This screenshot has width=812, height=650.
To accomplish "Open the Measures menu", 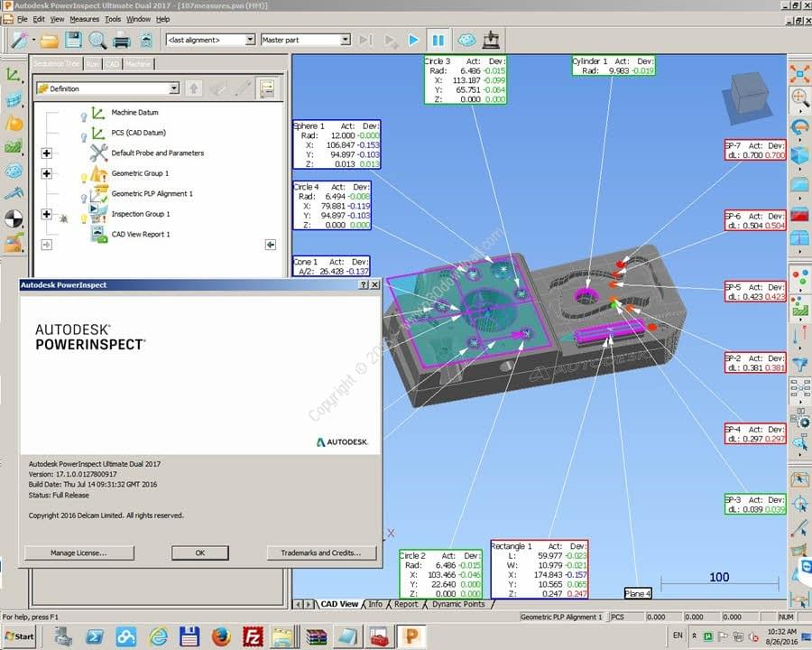I will coord(85,19).
